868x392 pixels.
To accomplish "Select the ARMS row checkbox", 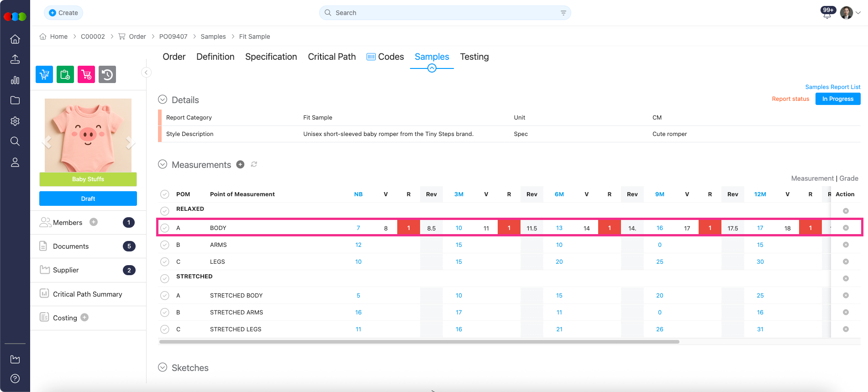I will click(x=165, y=245).
